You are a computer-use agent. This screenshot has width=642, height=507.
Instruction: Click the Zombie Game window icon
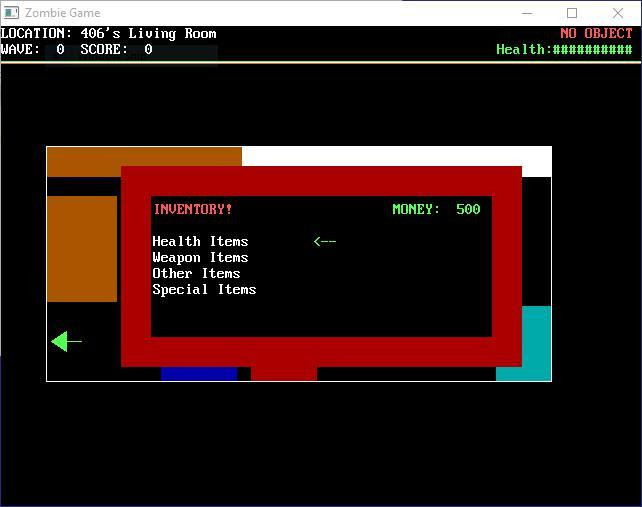point(11,13)
